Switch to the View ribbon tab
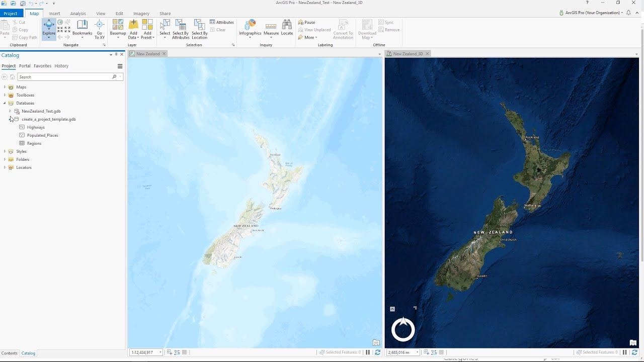Image resolution: width=644 pixels, height=362 pixels. coord(101,14)
